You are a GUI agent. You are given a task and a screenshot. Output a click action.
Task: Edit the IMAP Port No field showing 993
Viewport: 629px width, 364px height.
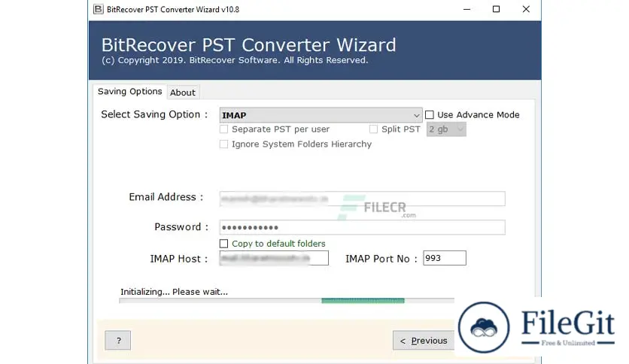(445, 258)
